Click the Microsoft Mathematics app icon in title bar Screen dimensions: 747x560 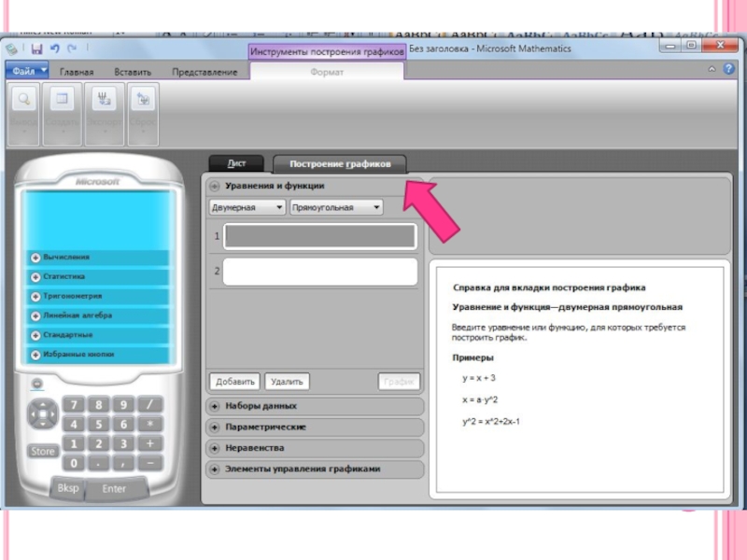pos(12,49)
